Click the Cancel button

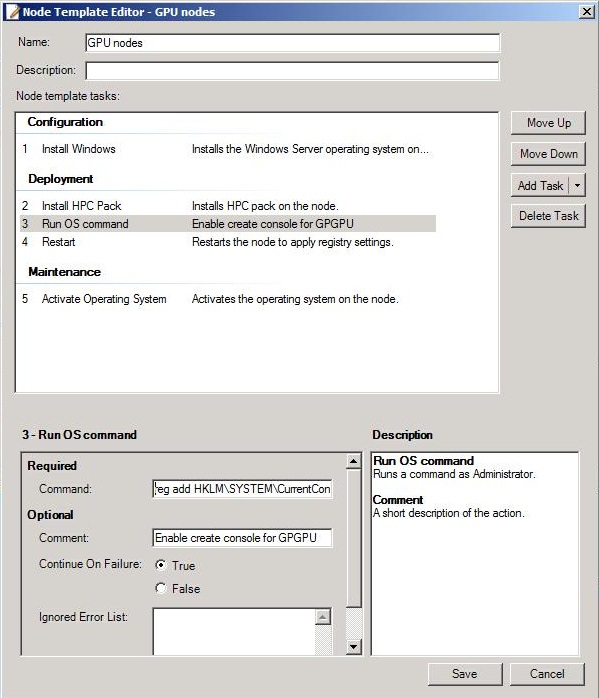(x=547, y=674)
